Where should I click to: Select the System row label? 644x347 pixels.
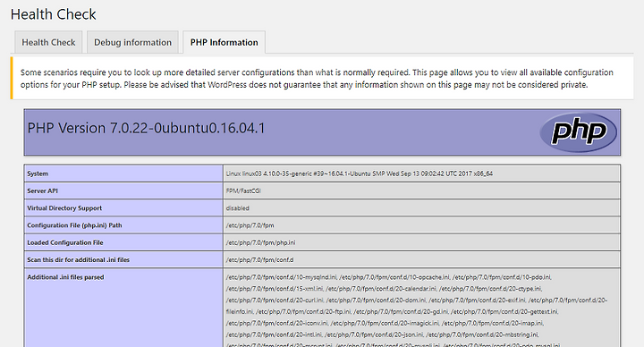(x=38, y=173)
